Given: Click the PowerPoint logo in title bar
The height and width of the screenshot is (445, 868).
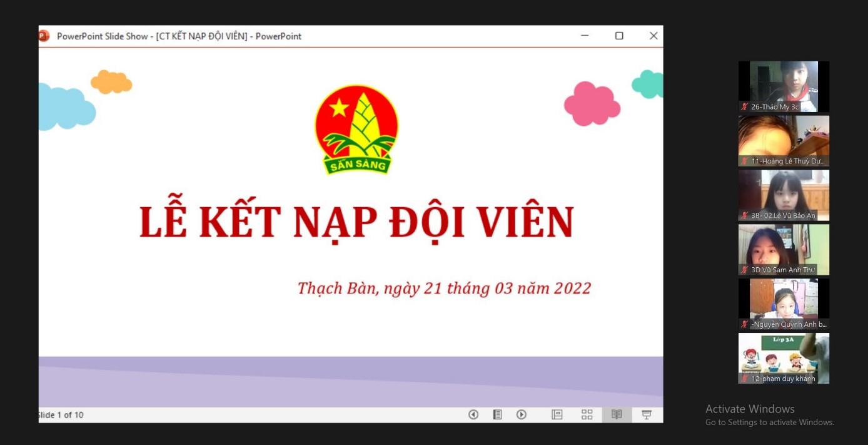Looking at the screenshot, I should (x=44, y=36).
